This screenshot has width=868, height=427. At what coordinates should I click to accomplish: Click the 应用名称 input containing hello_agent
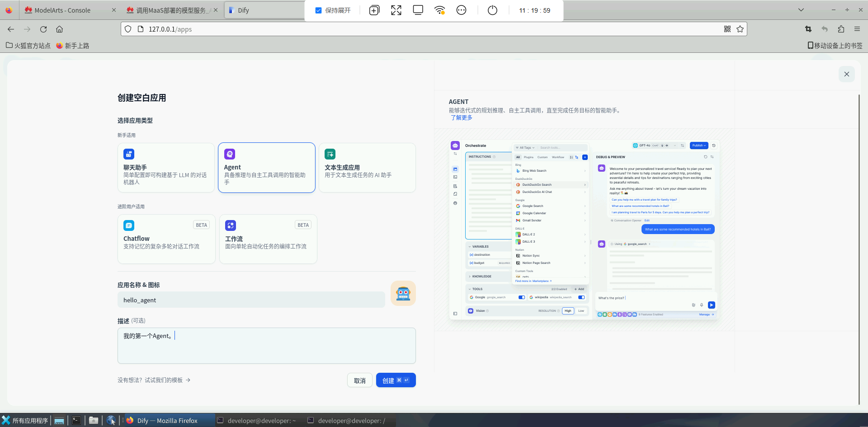tap(251, 300)
